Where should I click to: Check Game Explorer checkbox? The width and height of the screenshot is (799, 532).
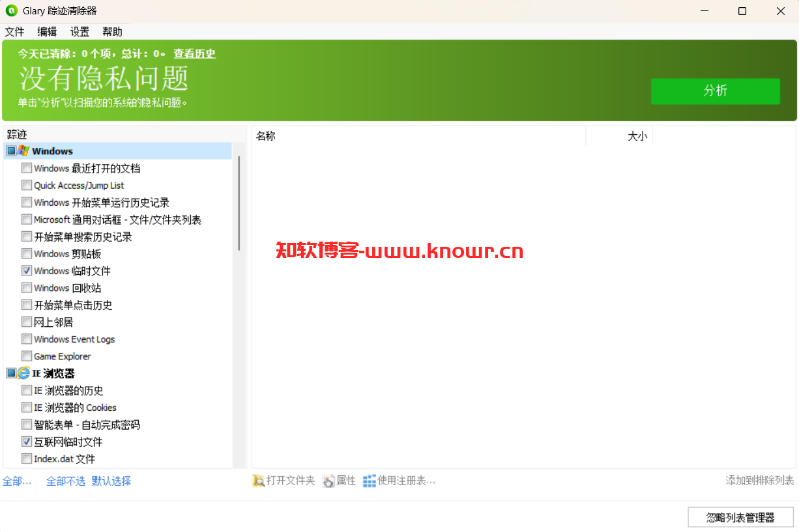[27, 356]
